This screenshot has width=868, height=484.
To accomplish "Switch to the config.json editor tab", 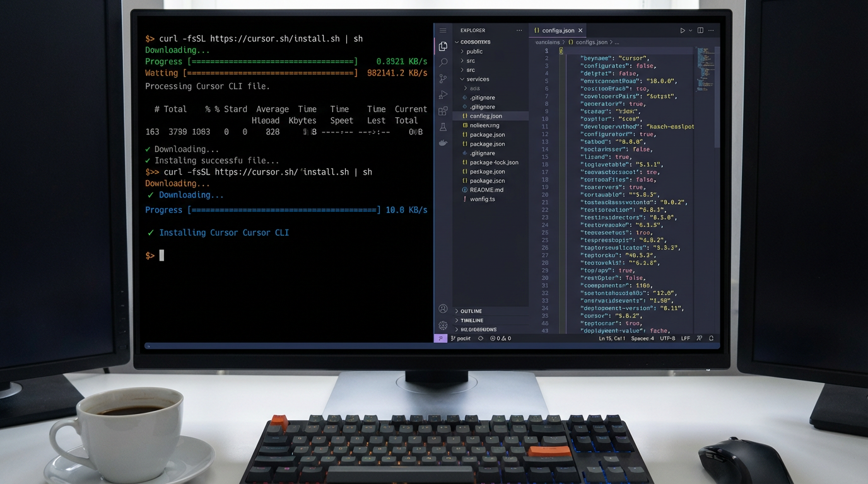I will 558,30.
